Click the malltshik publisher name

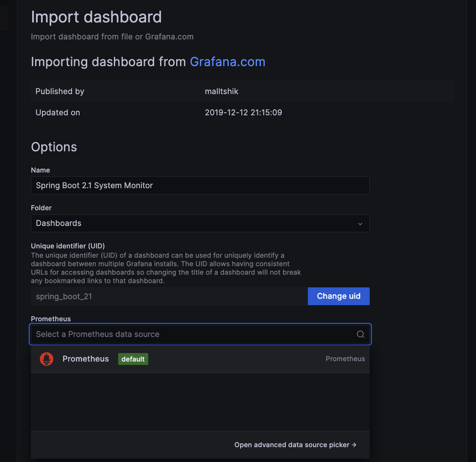click(221, 91)
